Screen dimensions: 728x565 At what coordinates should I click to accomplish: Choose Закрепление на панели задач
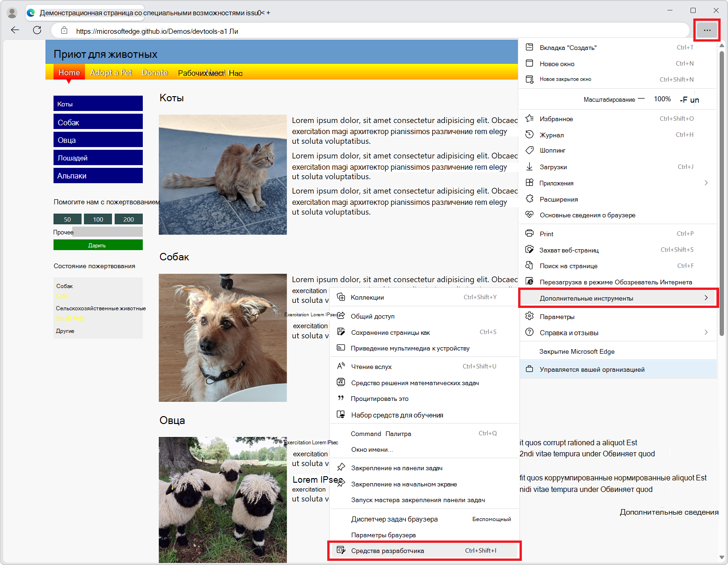424,468
